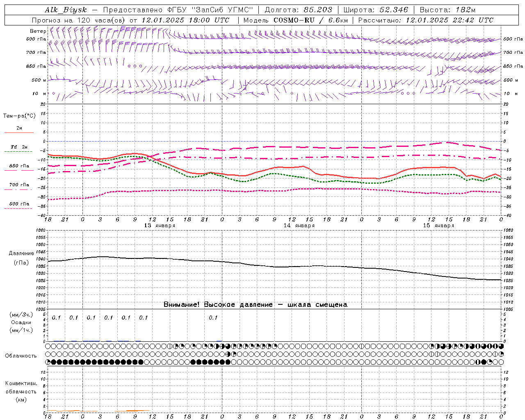Screen dimensions: 525x420
Task: Click the (мм/1ч.) precipitation unit label
Action: tap(21, 330)
